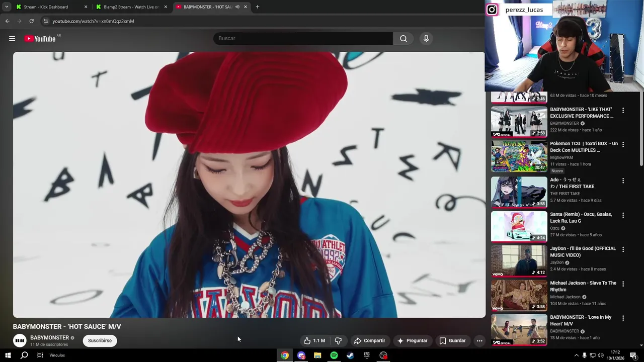Open Chrome from the taskbar
This screenshot has width=644, height=362.
point(285,355)
